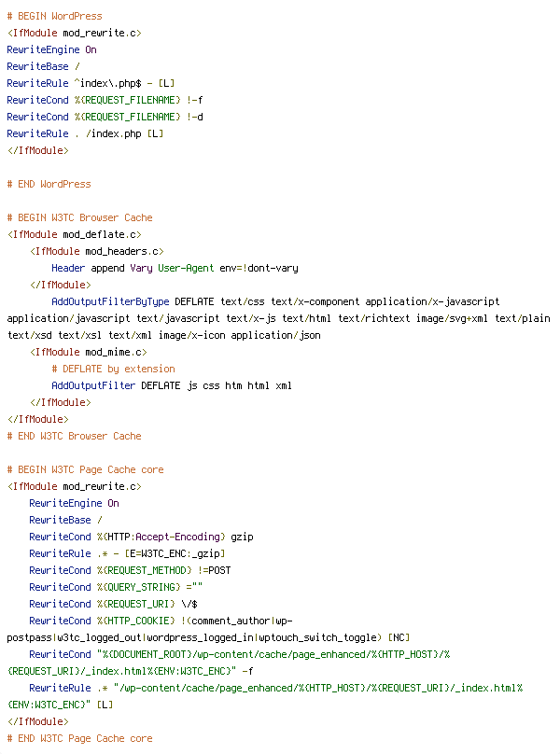The image size is (560, 754).
Task: Click '# BEGIN W3TC Page Cache core' comment
Action: [85, 470]
